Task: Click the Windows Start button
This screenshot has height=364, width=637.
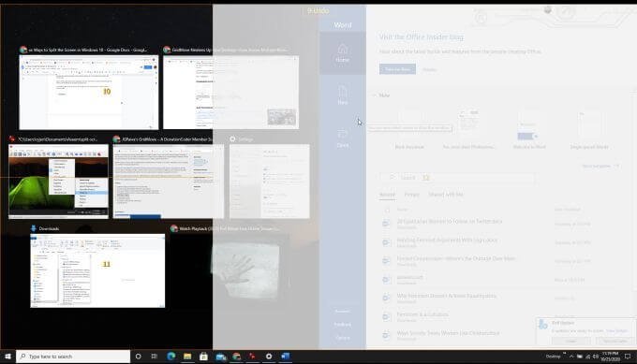Action: tap(7, 357)
